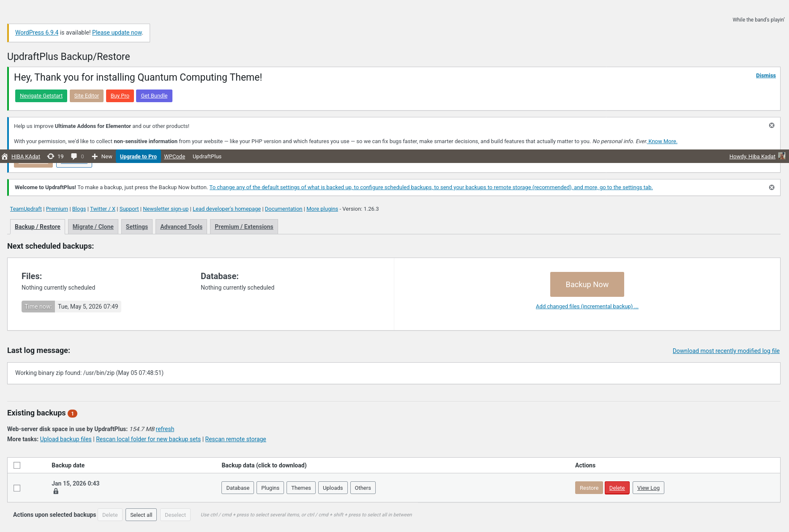789x532 pixels.
Task: Click the home icon in admin bar
Action: 5,156
